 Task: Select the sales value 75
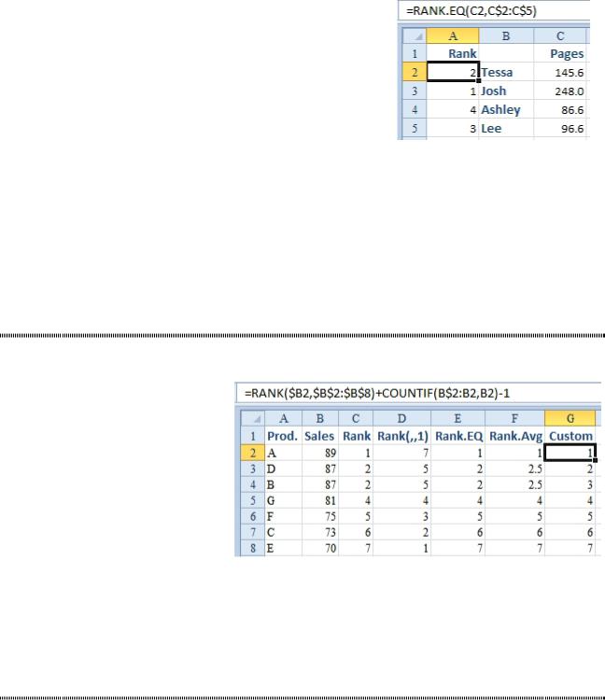click(x=319, y=516)
